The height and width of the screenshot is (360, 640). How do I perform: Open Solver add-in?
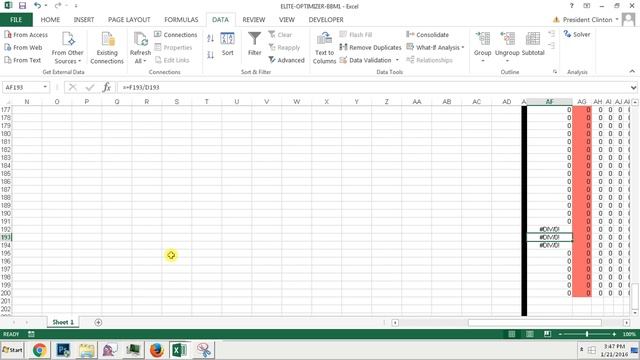coord(577,34)
